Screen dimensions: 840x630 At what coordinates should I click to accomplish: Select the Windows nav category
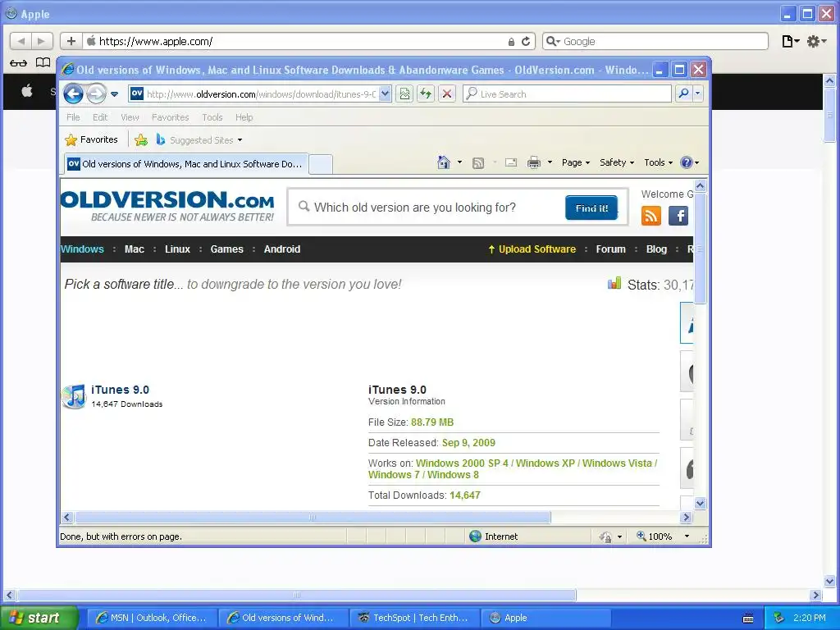point(82,249)
